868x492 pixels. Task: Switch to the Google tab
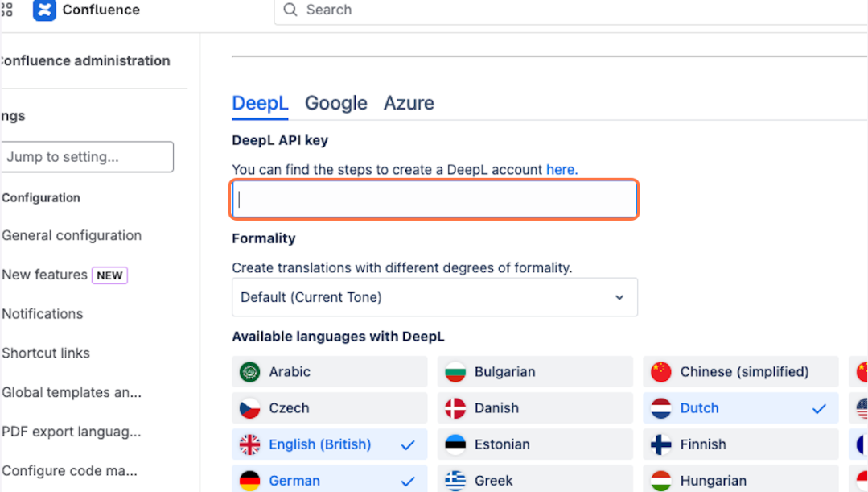[336, 104]
